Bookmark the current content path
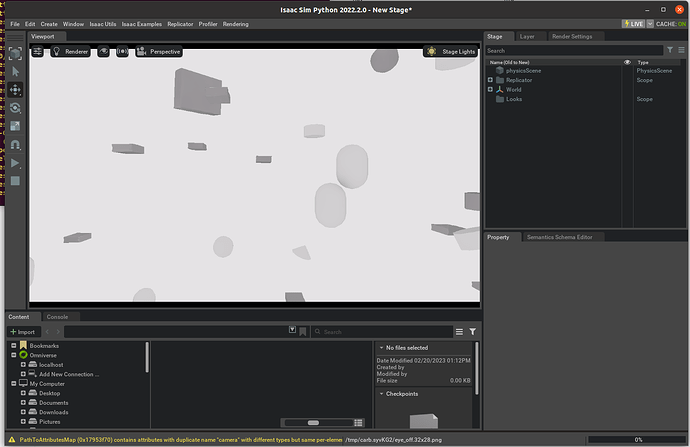 (x=303, y=332)
